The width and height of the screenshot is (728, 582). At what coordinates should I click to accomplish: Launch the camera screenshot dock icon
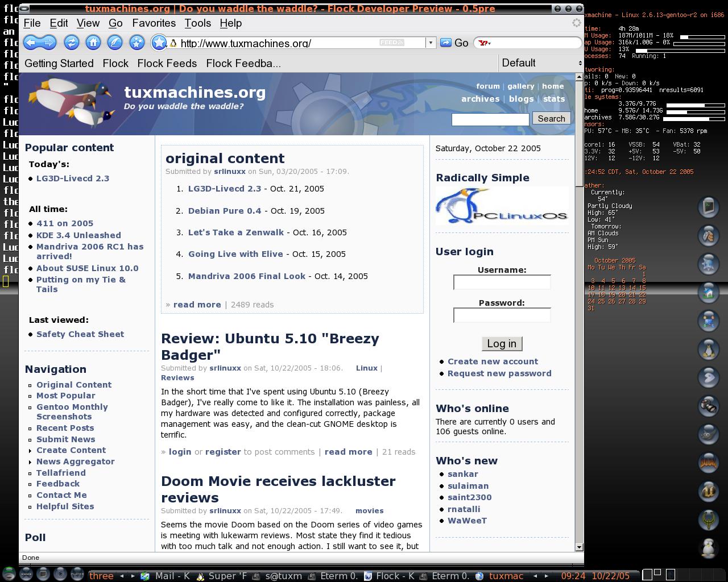point(709,406)
